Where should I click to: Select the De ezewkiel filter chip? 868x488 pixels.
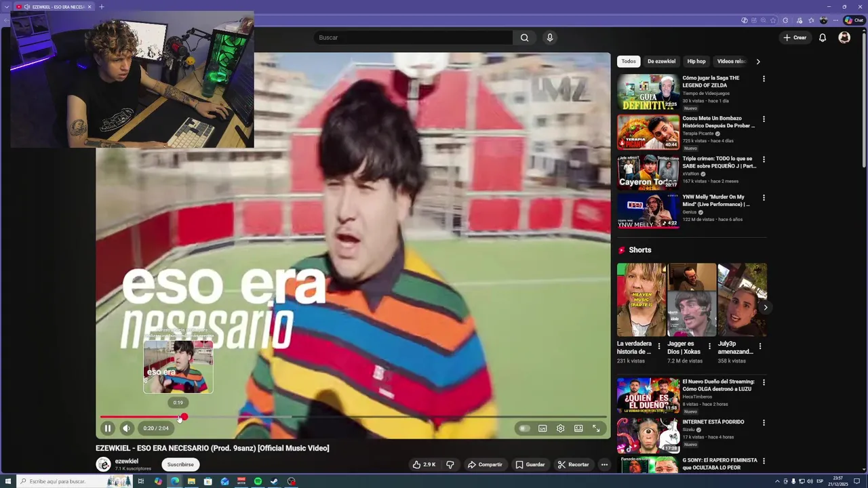pyautogui.click(x=661, y=62)
